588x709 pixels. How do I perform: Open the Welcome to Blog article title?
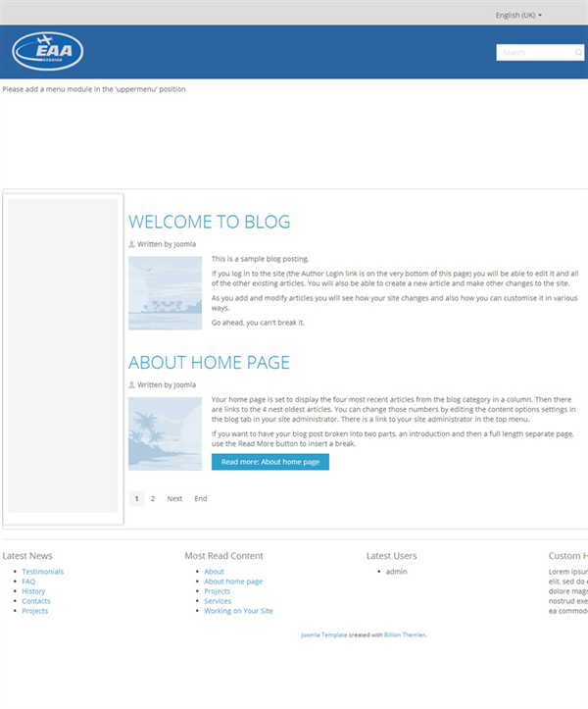click(209, 222)
